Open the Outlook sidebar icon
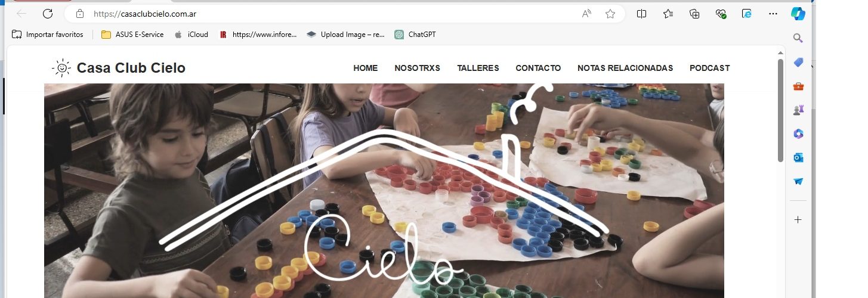This screenshot has width=868, height=298. tap(798, 157)
